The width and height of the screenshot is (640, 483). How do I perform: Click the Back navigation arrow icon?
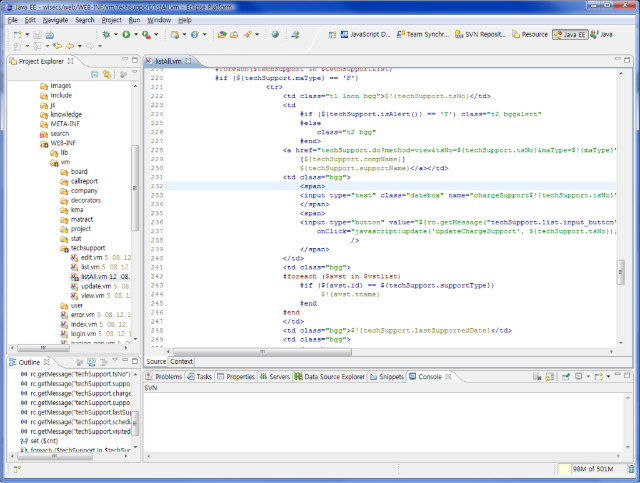click(70, 46)
